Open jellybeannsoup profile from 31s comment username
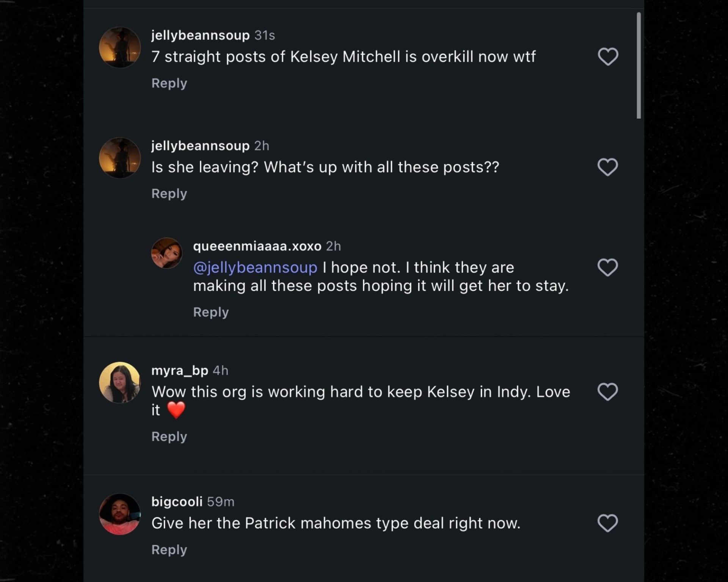This screenshot has width=728, height=582. [x=200, y=35]
